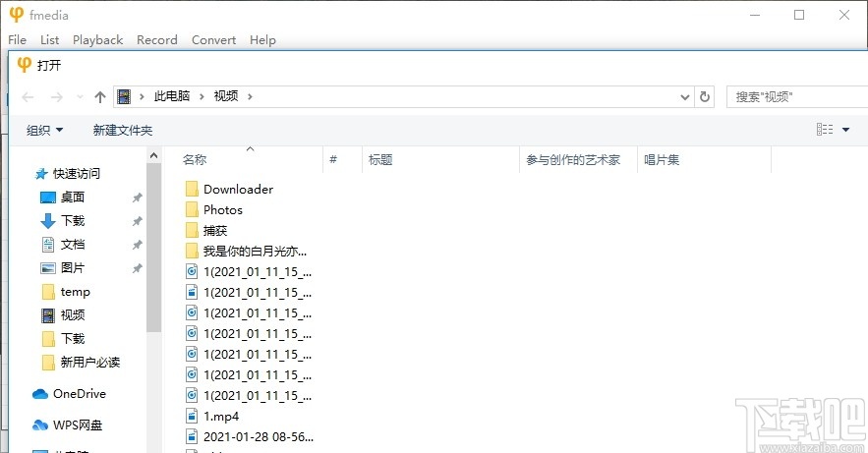Open the pinned 下载 with blue arrow
868x453 pixels.
tap(73, 221)
